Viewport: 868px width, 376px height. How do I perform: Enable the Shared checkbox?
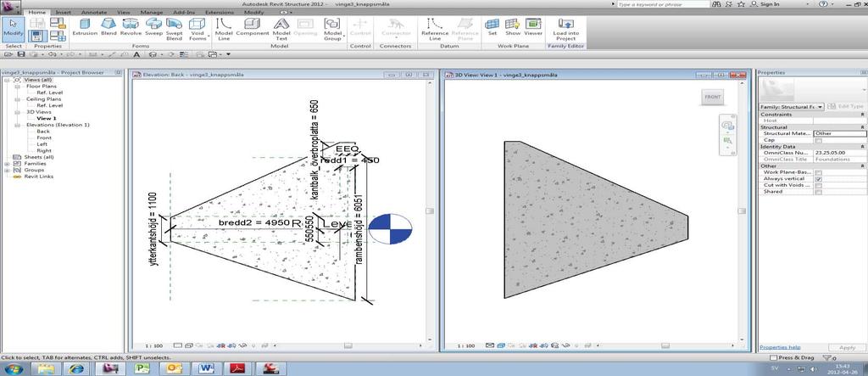point(819,192)
